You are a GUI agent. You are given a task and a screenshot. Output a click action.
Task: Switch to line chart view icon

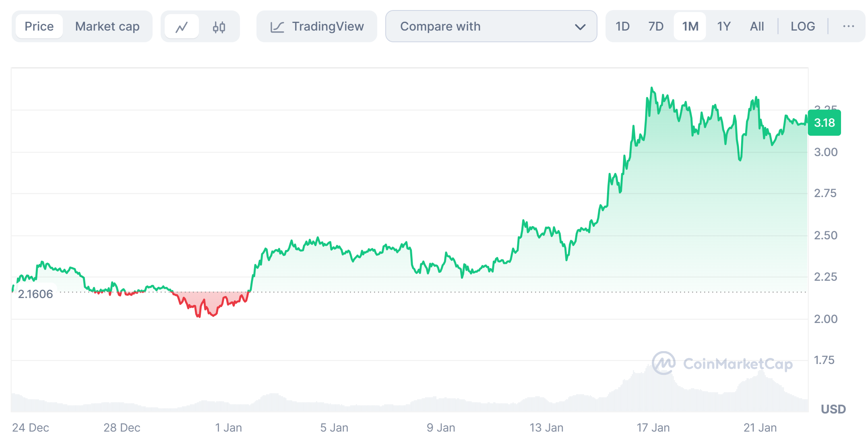[x=182, y=27]
